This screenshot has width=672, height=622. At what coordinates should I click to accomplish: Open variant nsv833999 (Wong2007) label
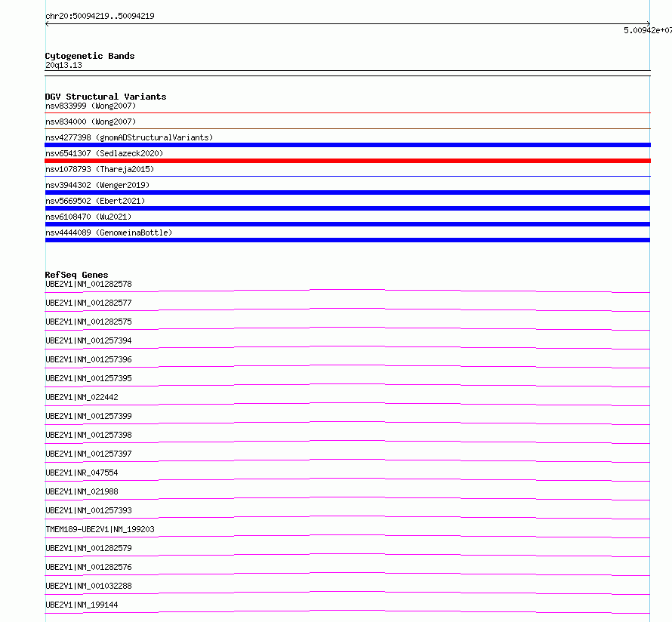[x=91, y=106]
